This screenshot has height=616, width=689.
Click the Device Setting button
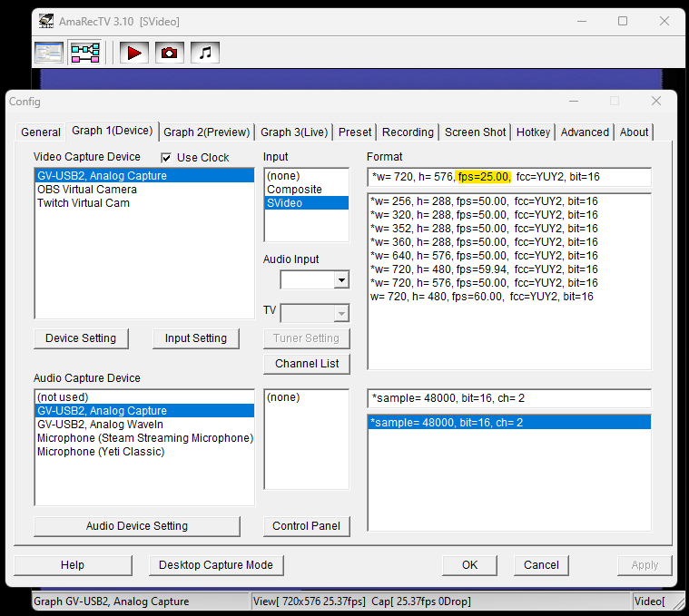click(81, 338)
